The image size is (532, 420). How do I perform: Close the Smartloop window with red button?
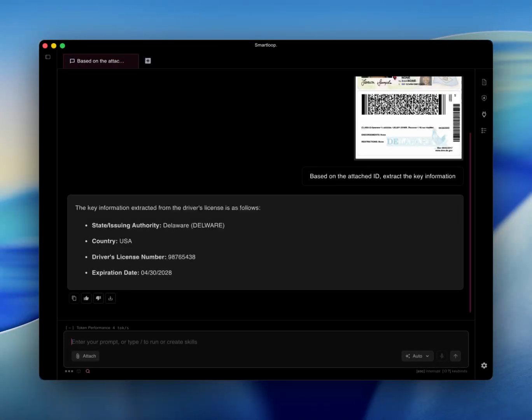(x=45, y=46)
